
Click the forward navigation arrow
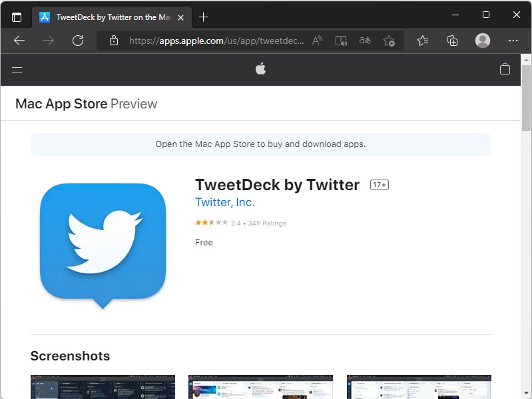[49, 41]
